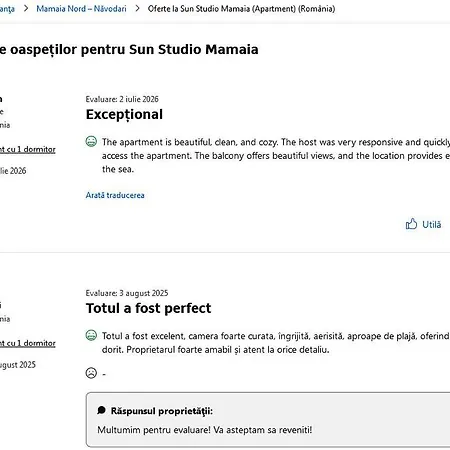Click the sad face icon below second review
The image size is (450, 450).
tap(91, 373)
